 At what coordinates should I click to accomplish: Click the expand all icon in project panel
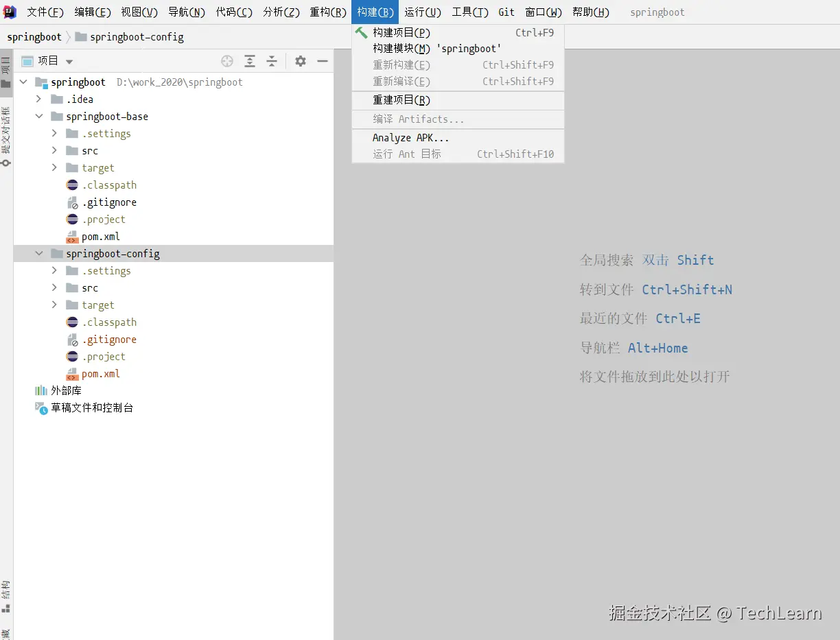[x=250, y=61]
